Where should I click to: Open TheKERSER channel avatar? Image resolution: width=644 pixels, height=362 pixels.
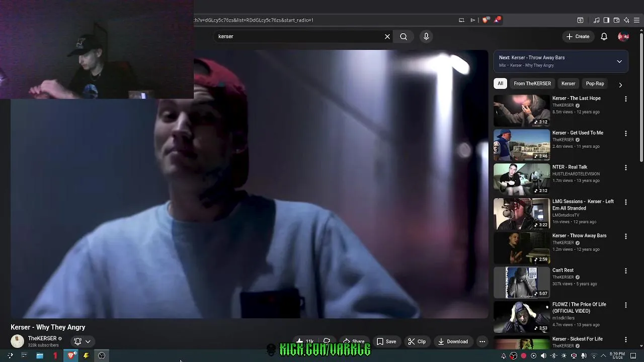click(17, 341)
